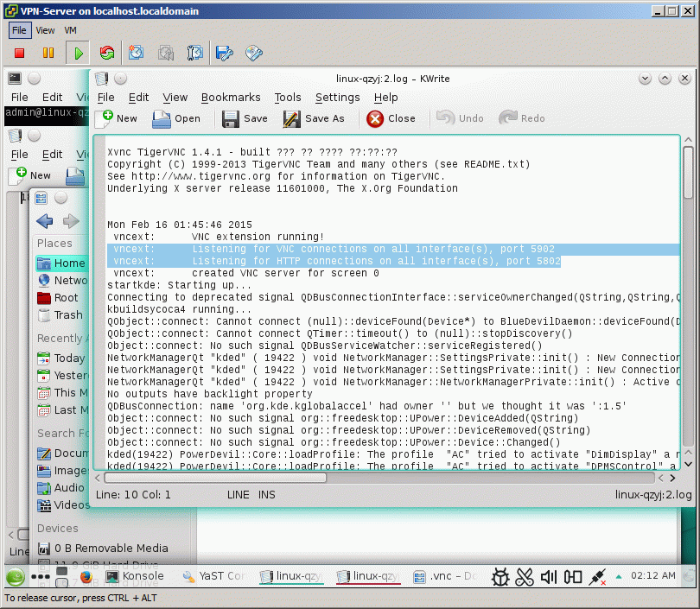The height and width of the screenshot is (609, 700).
Task: Launch Firefox from the taskbar
Action: point(86,576)
